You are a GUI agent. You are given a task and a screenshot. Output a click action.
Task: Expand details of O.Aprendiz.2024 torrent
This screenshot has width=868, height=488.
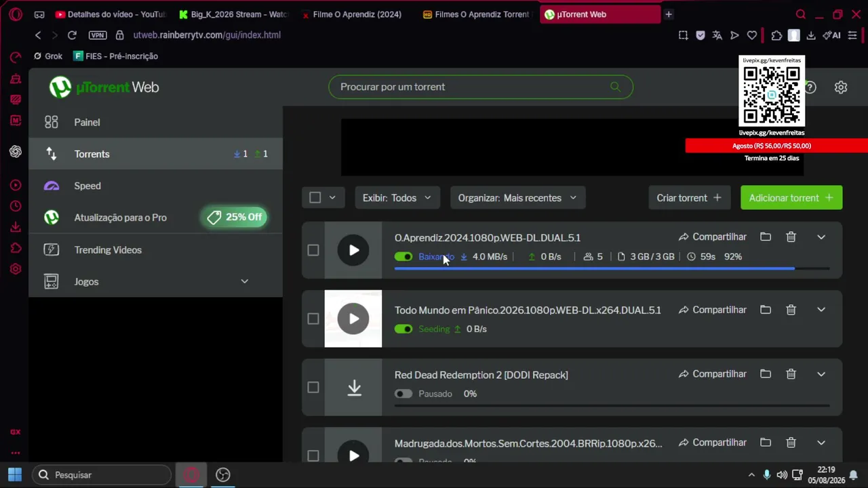[821, 237]
